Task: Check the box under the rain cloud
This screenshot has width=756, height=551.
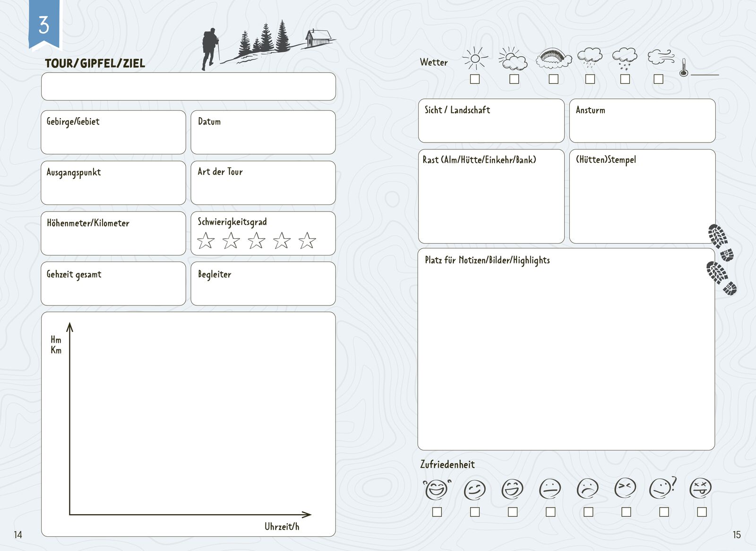Action: click(x=590, y=79)
